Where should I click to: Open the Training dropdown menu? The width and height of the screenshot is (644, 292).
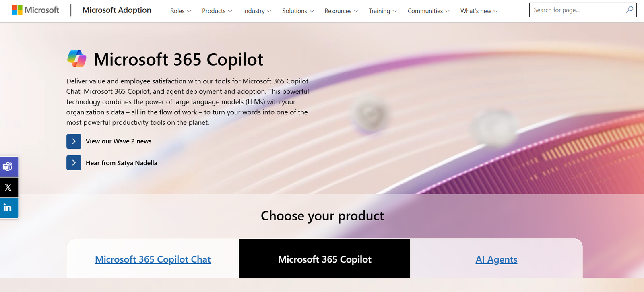383,11
